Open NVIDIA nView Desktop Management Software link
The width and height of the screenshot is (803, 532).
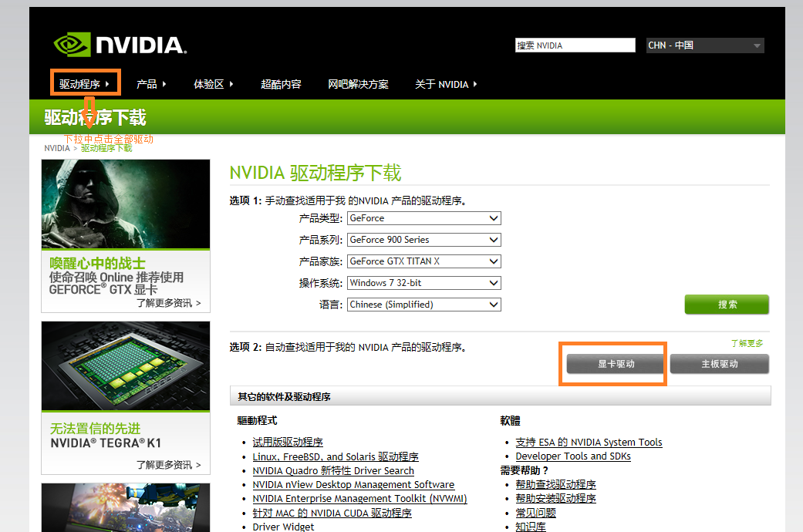tap(353, 484)
